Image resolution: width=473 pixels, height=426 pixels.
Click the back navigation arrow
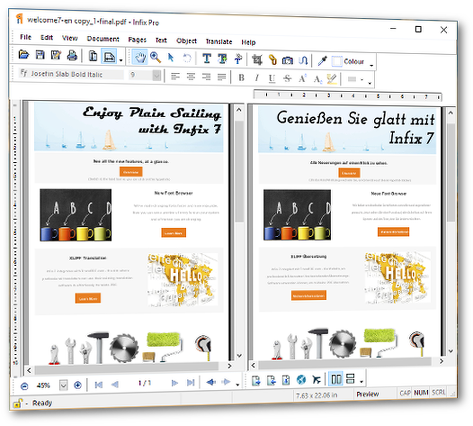click(211, 382)
